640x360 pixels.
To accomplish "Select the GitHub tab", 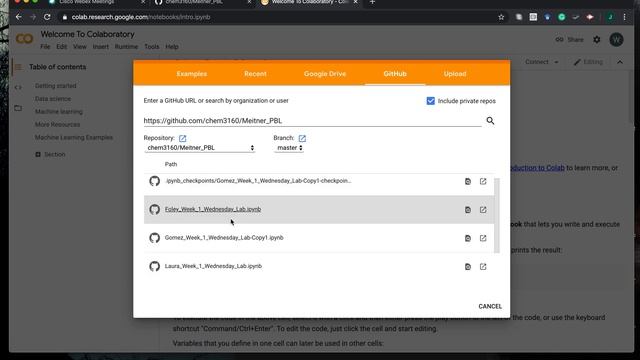I will click(395, 74).
